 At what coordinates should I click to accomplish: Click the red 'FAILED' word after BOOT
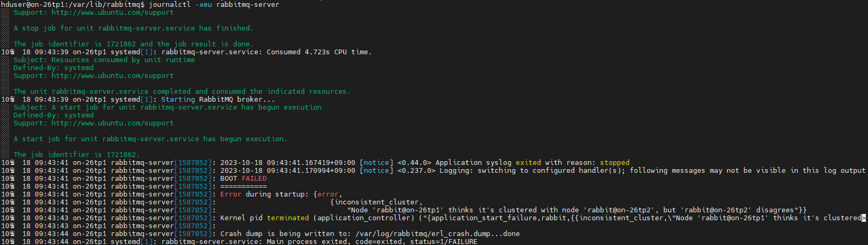point(254,178)
